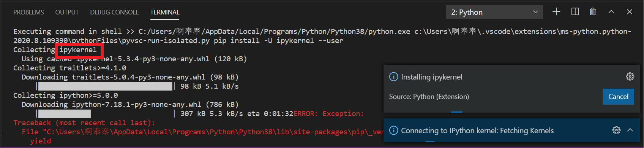Switch to the OUTPUT tab
Viewport: 644px width, 148px height.
67,12
